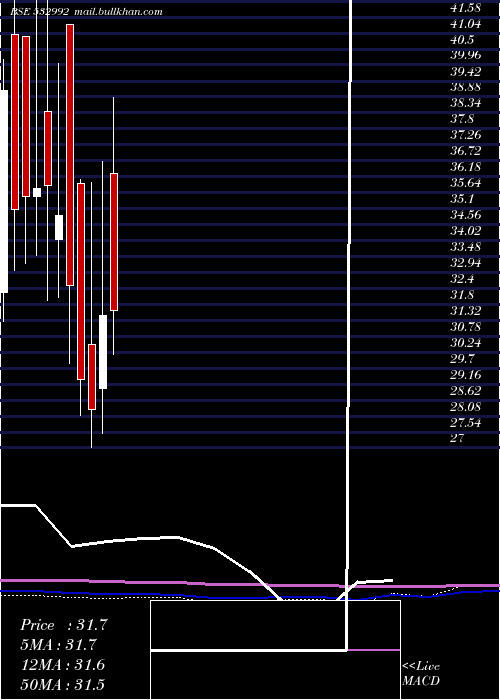
Task: Click the 29.16 price axis label
Action: coord(466,375)
